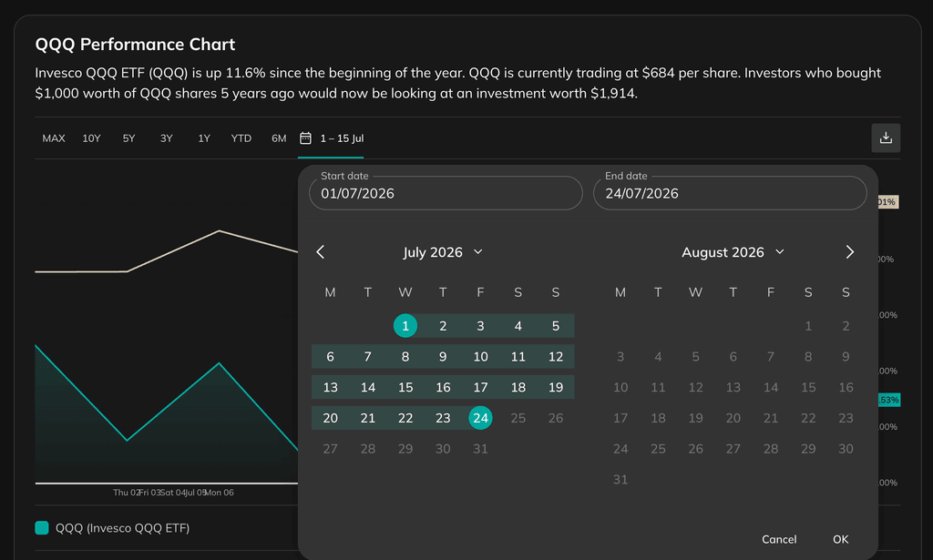The width and height of the screenshot is (933, 560).
Task: Click the End date input field
Action: coord(730,193)
